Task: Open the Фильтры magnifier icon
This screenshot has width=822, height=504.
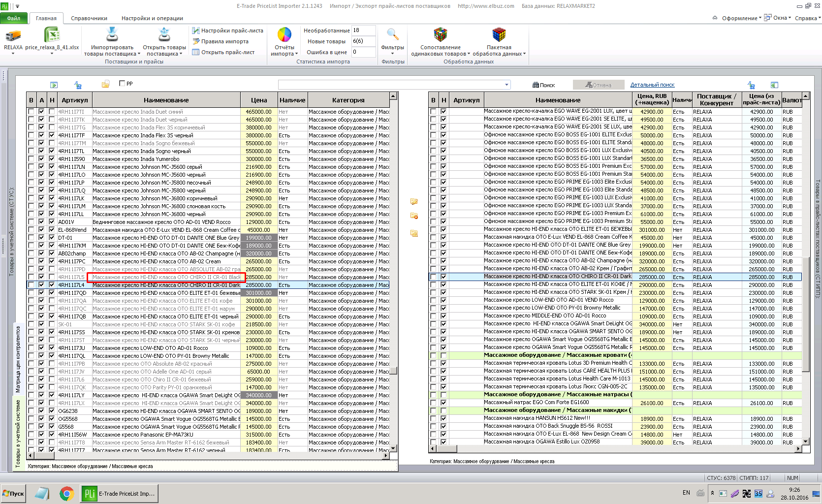Action: click(392, 34)
